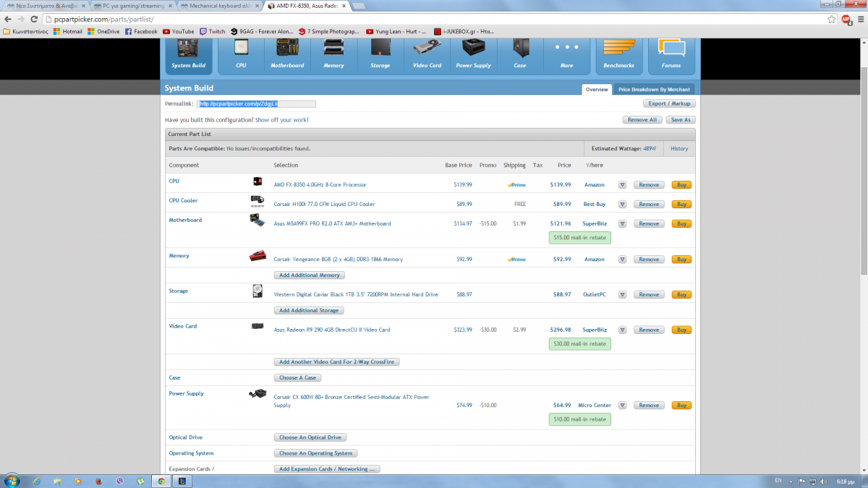Screen dimensions: 868x488
Task: Open the Chrome menu button
Action: (x=859, y=19)
